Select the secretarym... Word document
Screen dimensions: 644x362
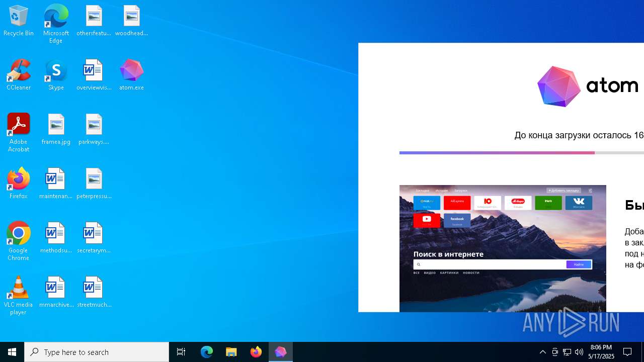click(94, 238)
